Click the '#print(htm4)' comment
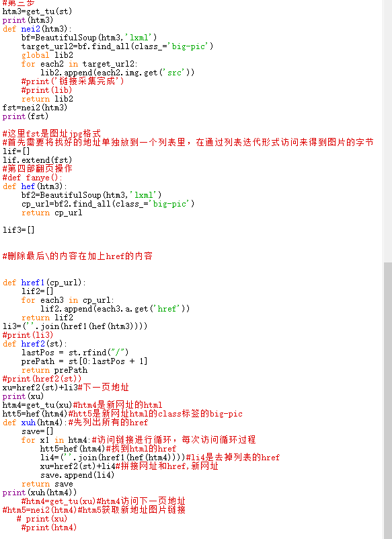The width and height of the screenshot is (392, 539). (49, 528)
